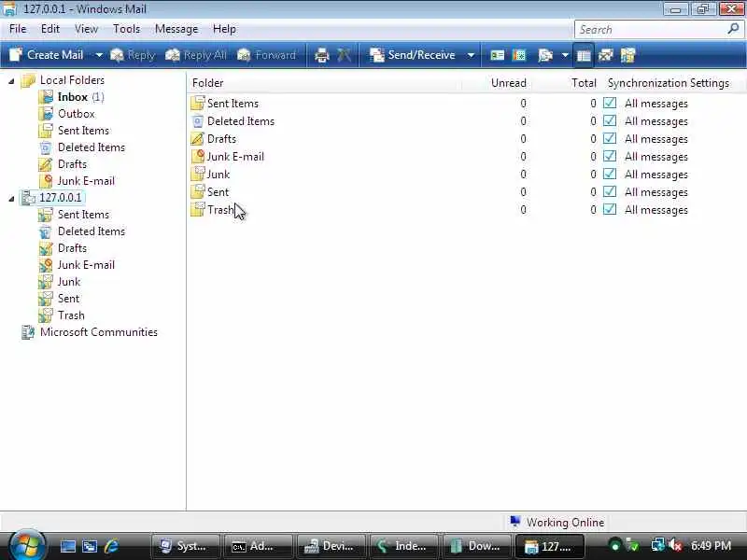The image size is (747, 560).
Task: Uncheck sync checkbox for Deleted Items row
Action: click(610, 120)
